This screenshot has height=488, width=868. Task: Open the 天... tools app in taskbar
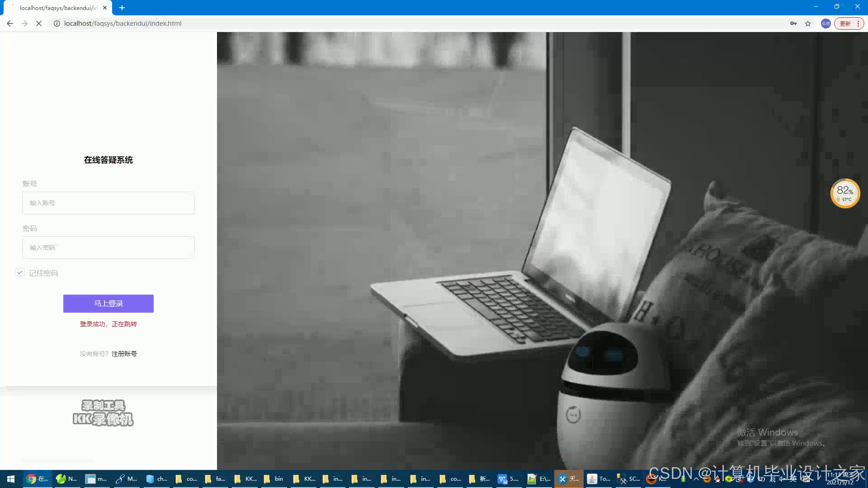click(568, 479)
